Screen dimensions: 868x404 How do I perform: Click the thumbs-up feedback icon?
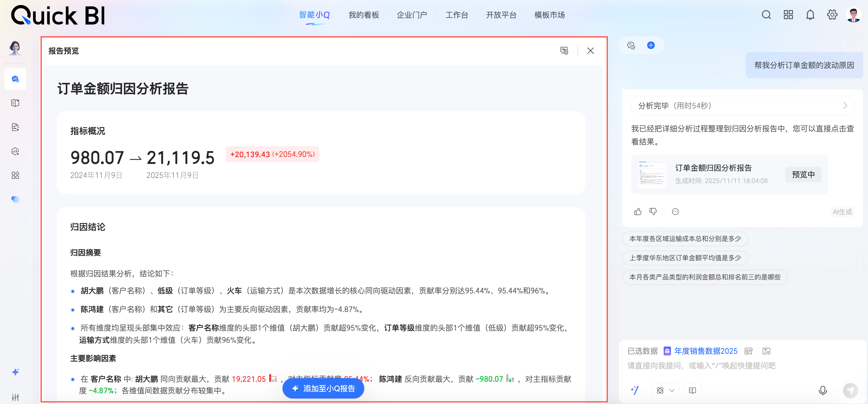point(637,211)
